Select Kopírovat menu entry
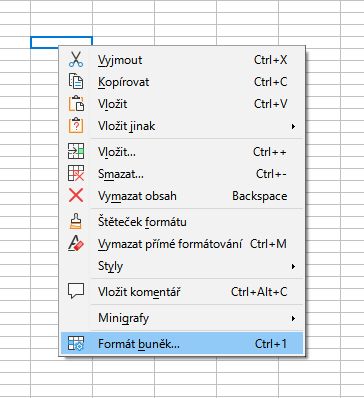364x398 pixels. [x=182, y=82]
